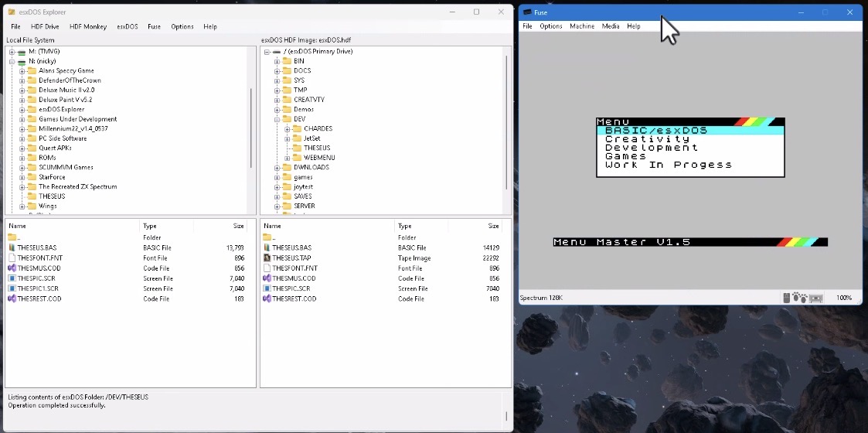Click 'Work In Progess' in the Fuse menu screen
The width and height of the screenshot is (868, 433).
click(x=668, y=165)
